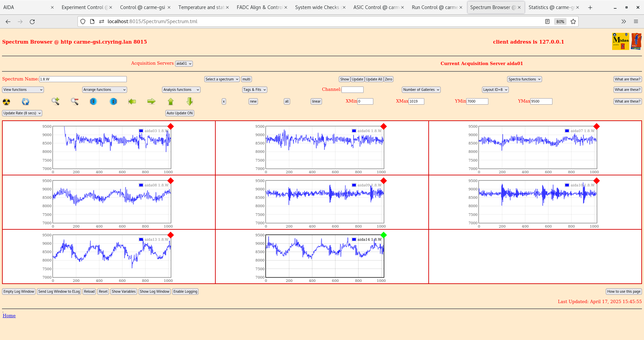
Task: Click the blue circular down-chevron icon
Action: (x=94, y=101)
